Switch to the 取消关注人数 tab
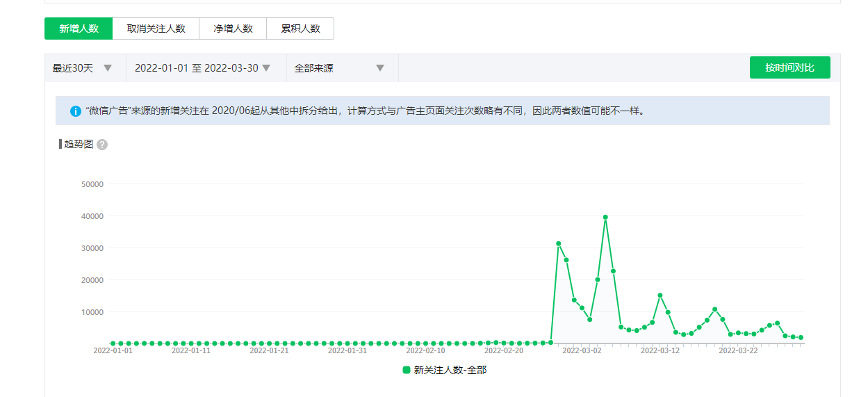 (x=156, y=29)
